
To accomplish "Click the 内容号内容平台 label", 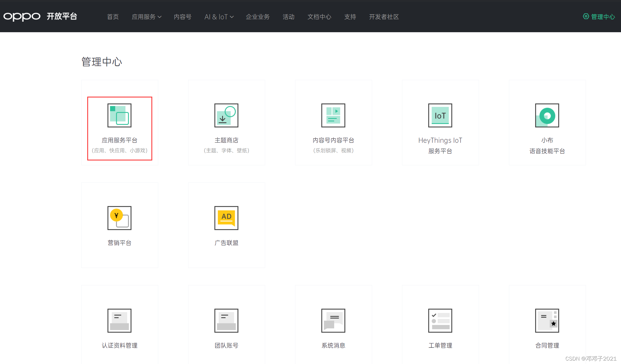I will coord(333,140).
